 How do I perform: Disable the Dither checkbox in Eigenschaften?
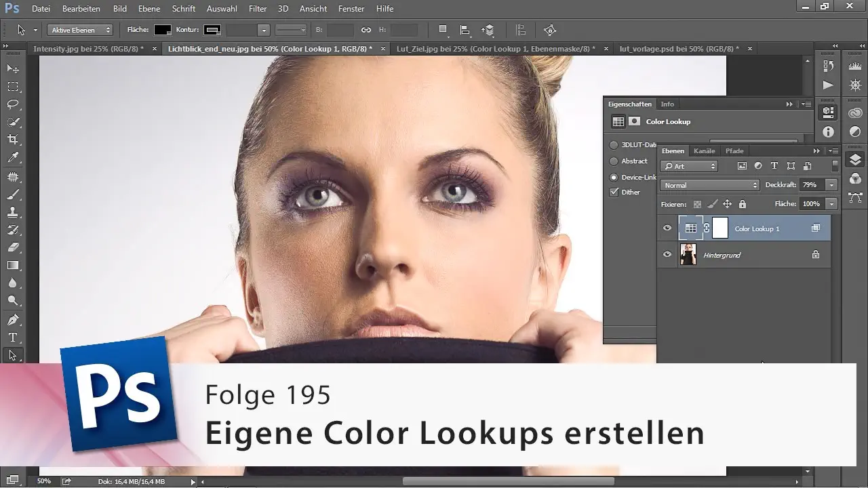(x=614, y=192)
